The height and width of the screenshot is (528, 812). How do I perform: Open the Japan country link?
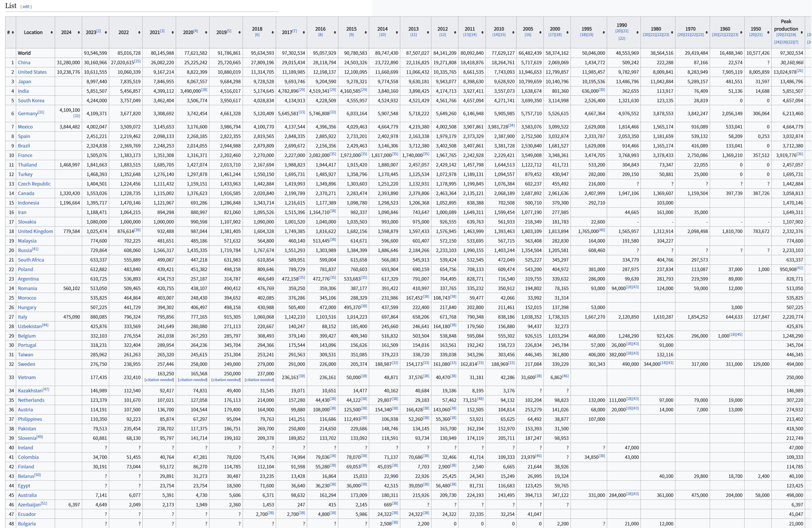click(x=24, y=82)
